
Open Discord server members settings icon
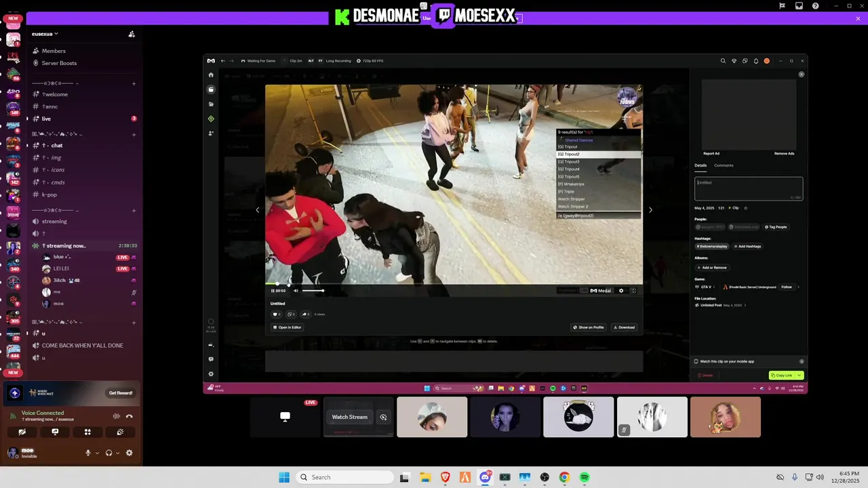[x=132, y=34]
